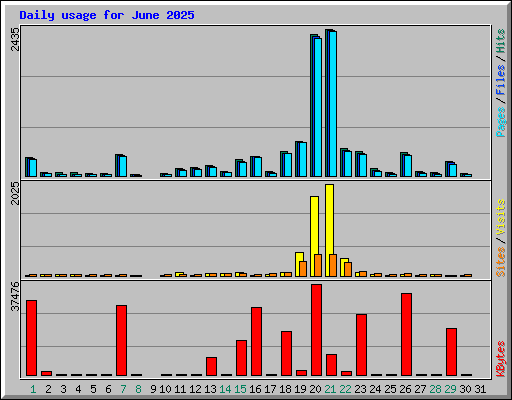Click day label 26 on the x-axis
The width and height of the screenshot is (512, 400).
pyautogui.click(x=405, y=389)
